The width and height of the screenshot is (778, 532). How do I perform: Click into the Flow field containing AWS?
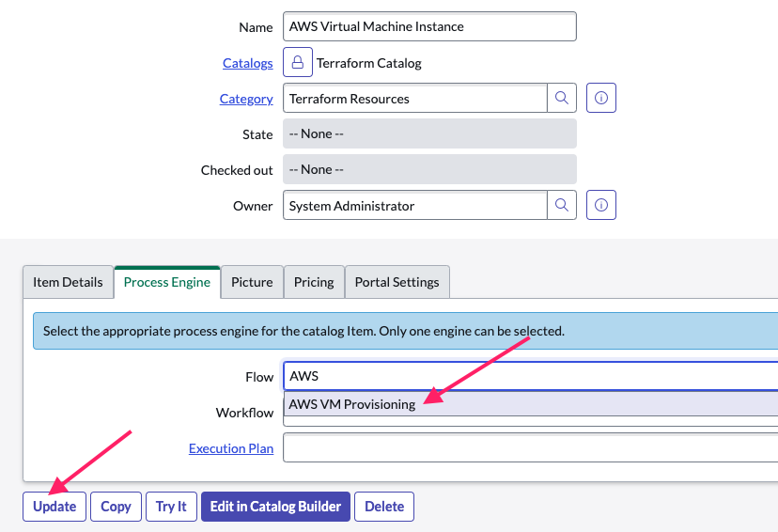(x=531, y=376)
